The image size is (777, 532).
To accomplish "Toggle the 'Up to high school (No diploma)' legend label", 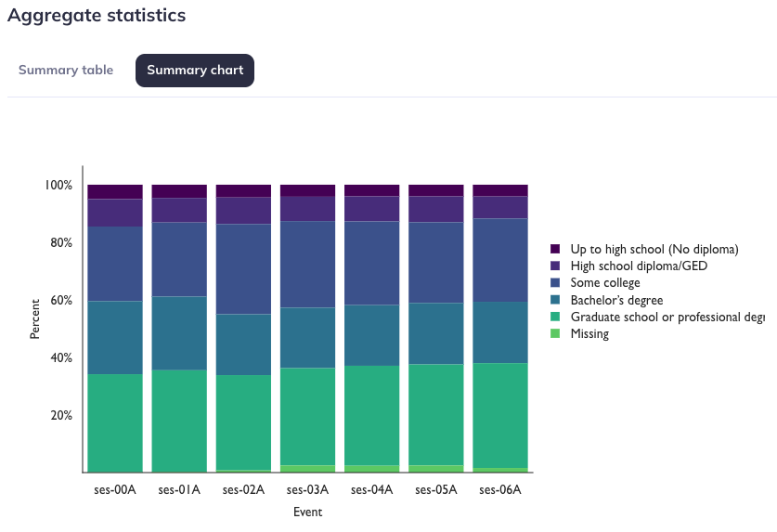I will 654,249.
